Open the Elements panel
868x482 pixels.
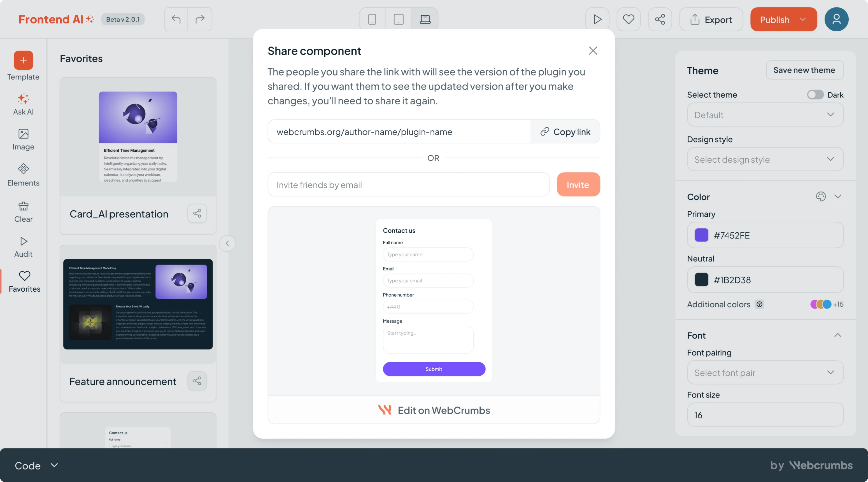tap(23, 175)
